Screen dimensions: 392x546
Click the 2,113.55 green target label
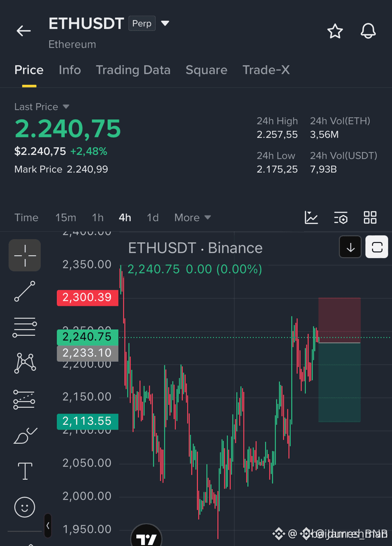click(88, 421)
